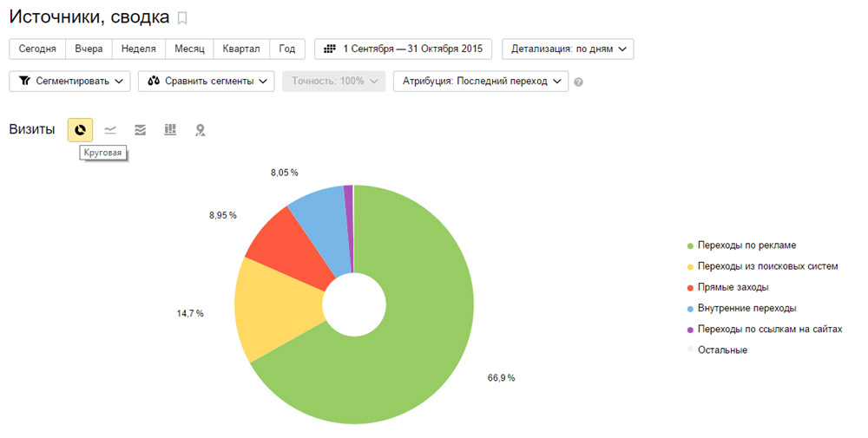Switch to the stacked area chart icon
Screen dimensions: 868x438
(x=140, y=130)
